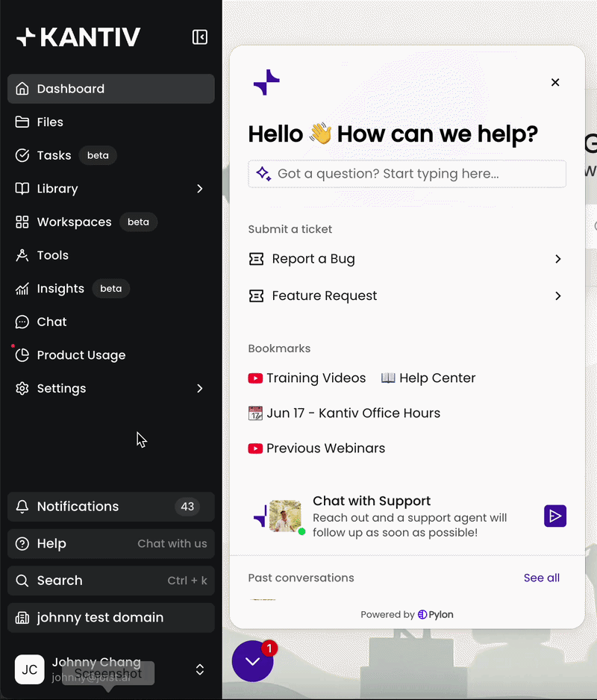Click the Workspaces grid icon
Viewport: 597px width, 700px height.
tap(22, 222)
